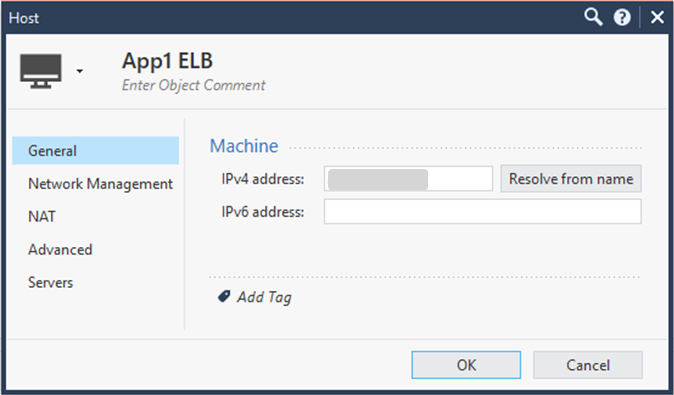Confirm with the OK button

pyautogui.click(x=466, y=365)
